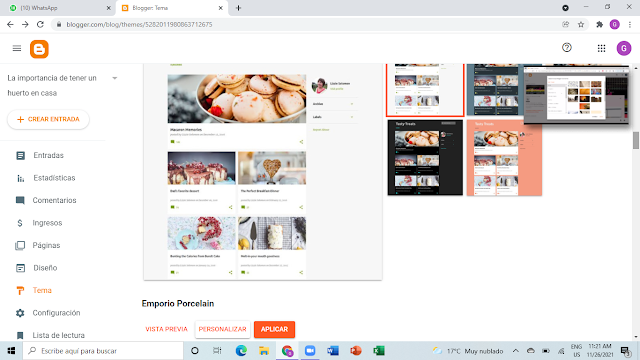Reload the page
Screen dimensions: 640x360
tap(40, 24)
